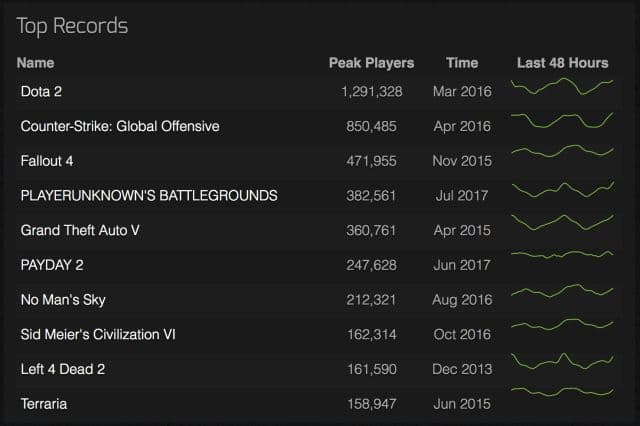Click the Last 48 Hours header
Screen dimensions: 640x426
pos(562,62)
